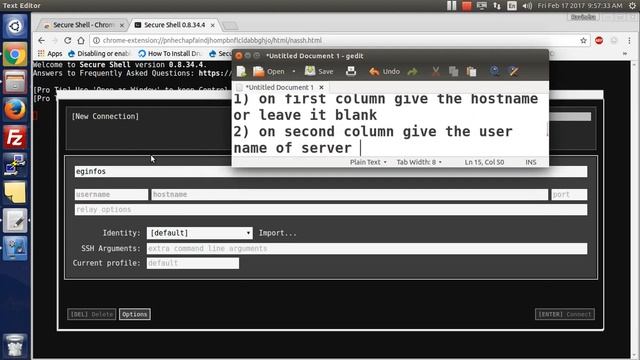Open the How To Install Dr bookmark
The width and height of the screenshot is (640, 360).
click(169, 53)
